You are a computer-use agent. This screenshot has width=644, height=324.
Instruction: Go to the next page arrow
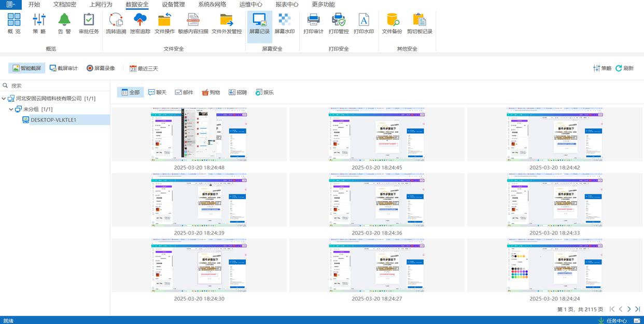(x=629, y=309)
